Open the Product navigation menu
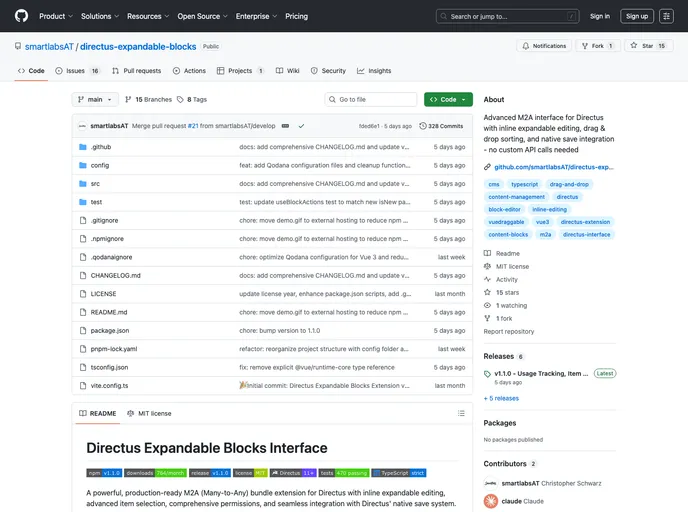 tap(56, 16)
